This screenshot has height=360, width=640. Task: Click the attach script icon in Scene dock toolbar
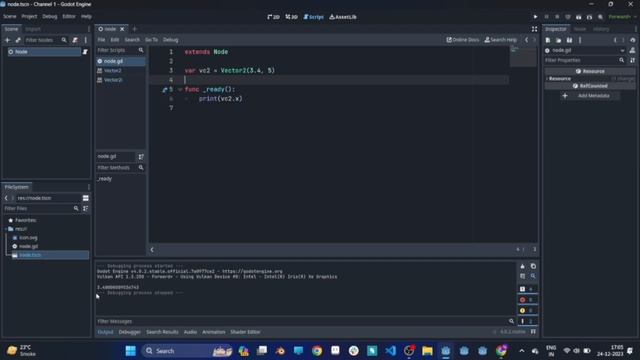pos(75,40)
